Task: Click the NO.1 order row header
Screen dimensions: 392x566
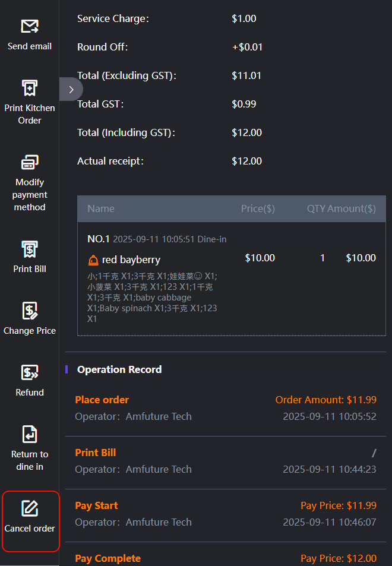Action: (x=99, y=239)
